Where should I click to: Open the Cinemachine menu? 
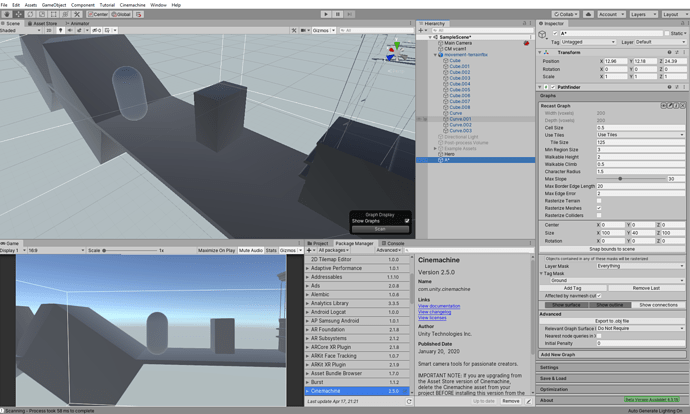click(x=132, y=5)
